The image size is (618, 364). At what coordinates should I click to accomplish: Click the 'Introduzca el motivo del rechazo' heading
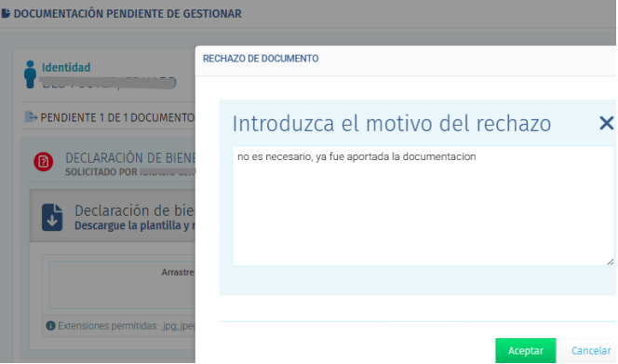pos(392,124)
